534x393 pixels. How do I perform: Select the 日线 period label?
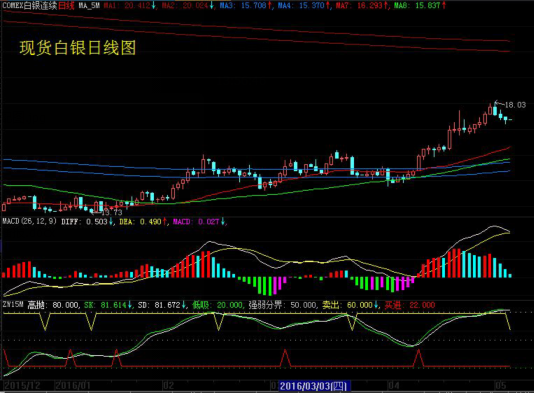click(66, 5)
